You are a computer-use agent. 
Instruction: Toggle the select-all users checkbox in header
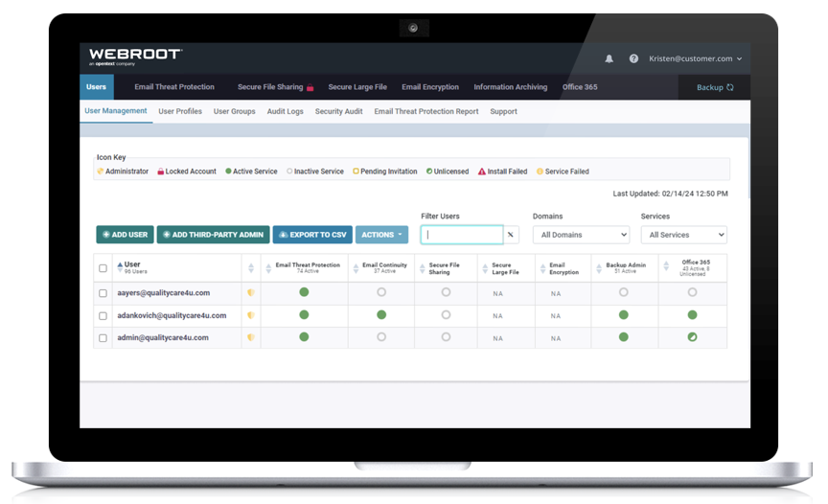tap(103, 268)
